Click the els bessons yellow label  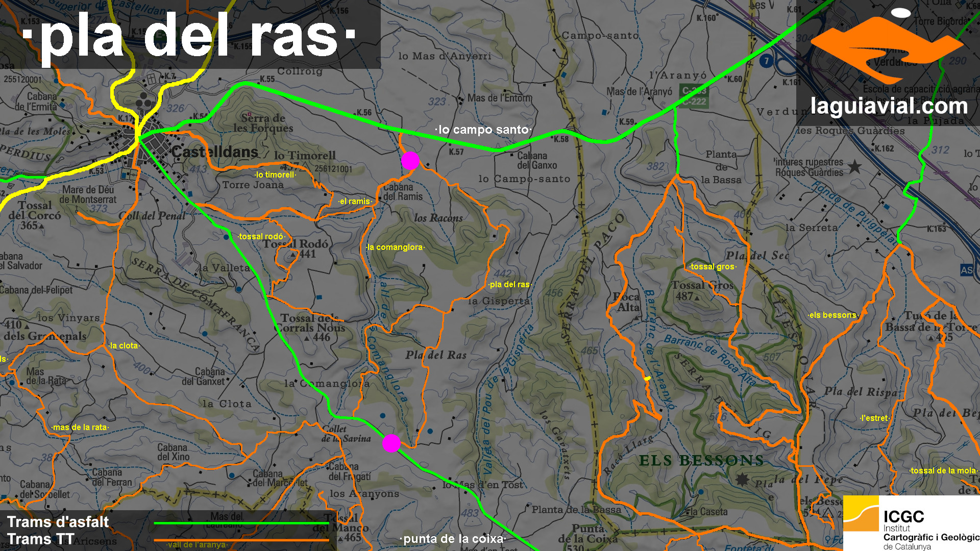click(x=832, y=315)
